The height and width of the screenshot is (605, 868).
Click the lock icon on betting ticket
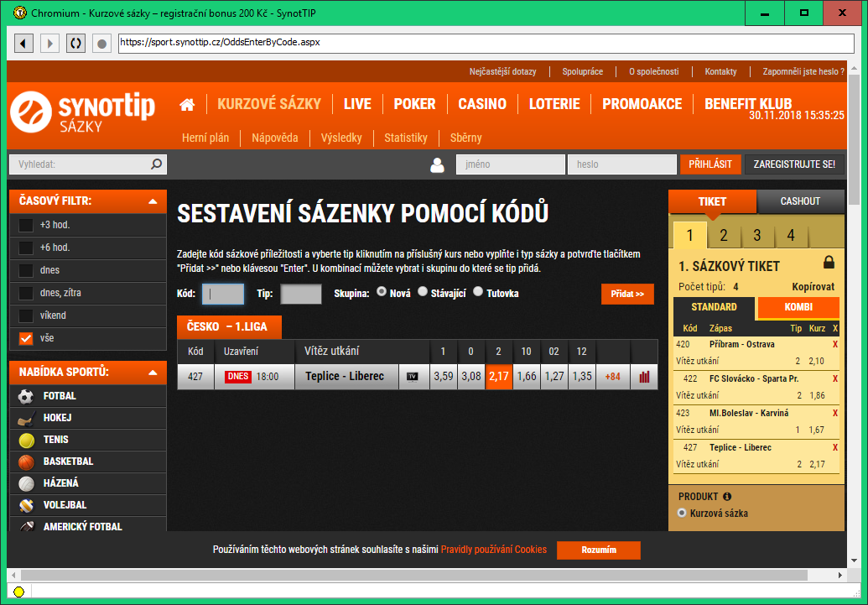tap(829, 262)
